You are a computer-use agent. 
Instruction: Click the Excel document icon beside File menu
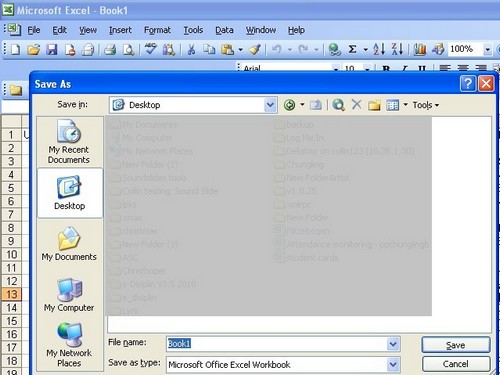click(14, 29)
